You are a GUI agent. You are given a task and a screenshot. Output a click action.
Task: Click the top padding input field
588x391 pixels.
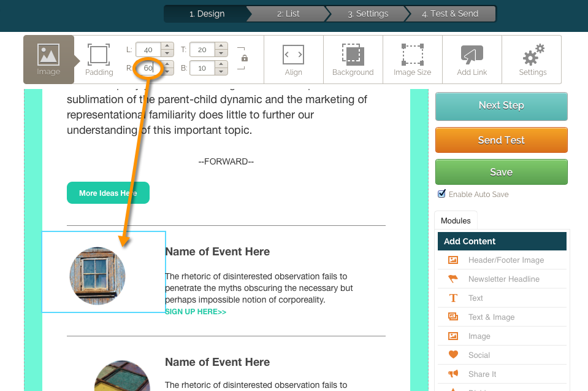point(202,50)
